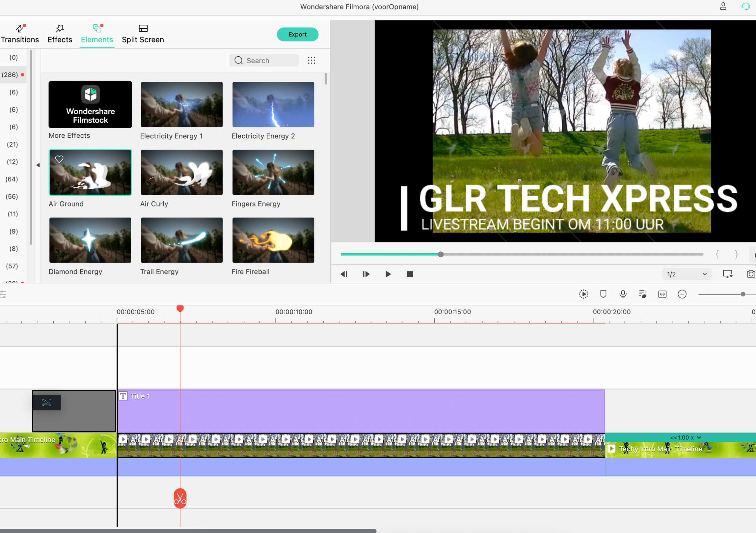Select the category with (0) items
This screenshot has width=756, height=533.
(13, 57)
